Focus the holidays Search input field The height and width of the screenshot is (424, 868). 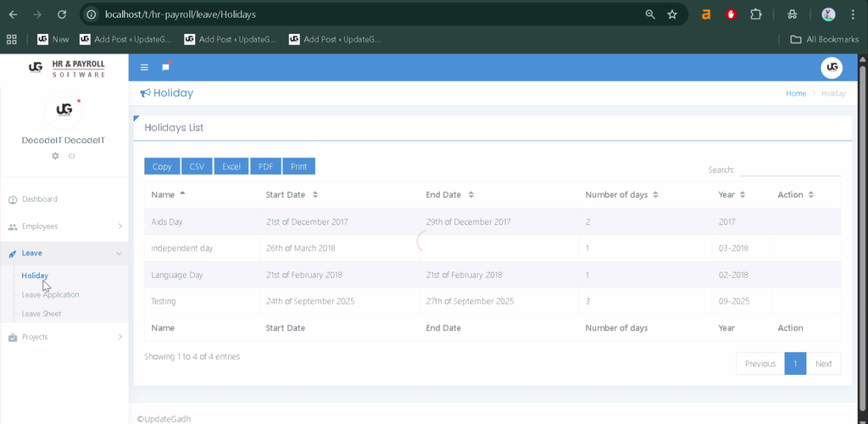(x=790, y=170)
